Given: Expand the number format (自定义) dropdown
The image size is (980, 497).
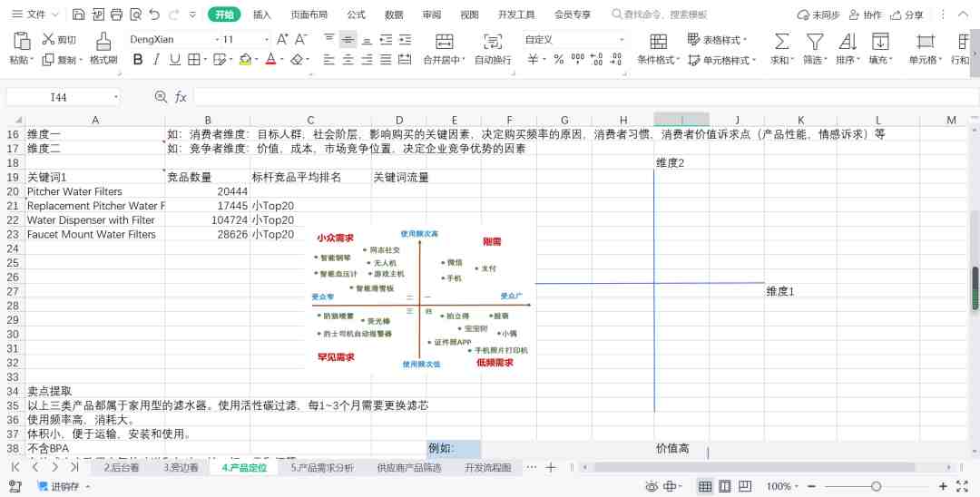Looking at the screenshot, I should point(622,40).
